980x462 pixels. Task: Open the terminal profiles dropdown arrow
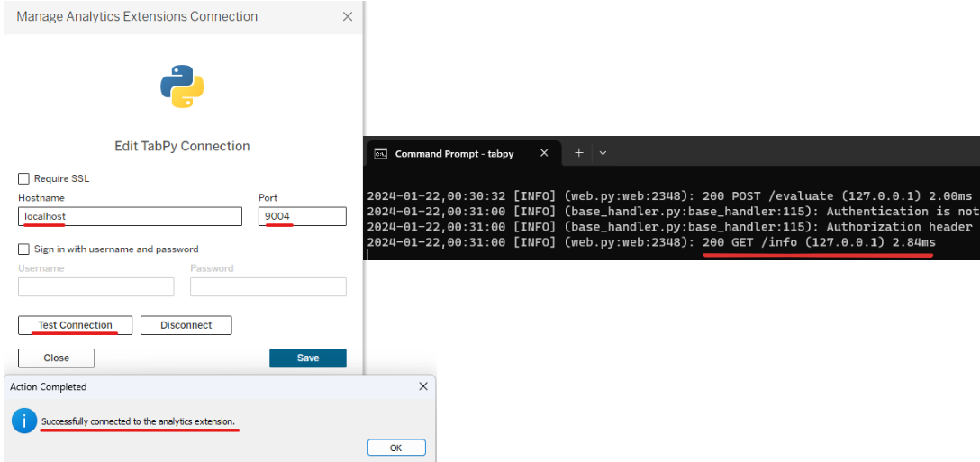coord(603,152)
